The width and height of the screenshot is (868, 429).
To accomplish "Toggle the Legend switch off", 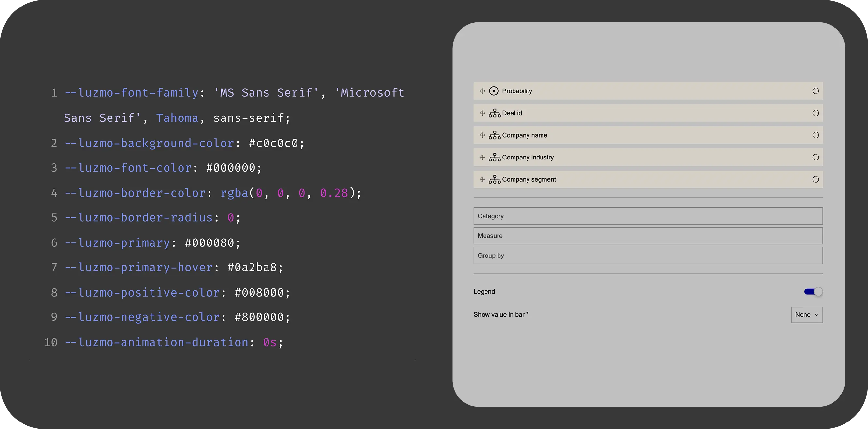I will pyautogui.click(x=813, y=292).
